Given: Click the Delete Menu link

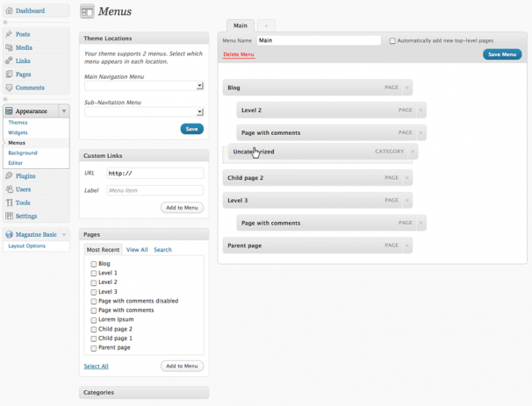Looking at the screenshot, I should pyautogui.click(x=239, y=54).
